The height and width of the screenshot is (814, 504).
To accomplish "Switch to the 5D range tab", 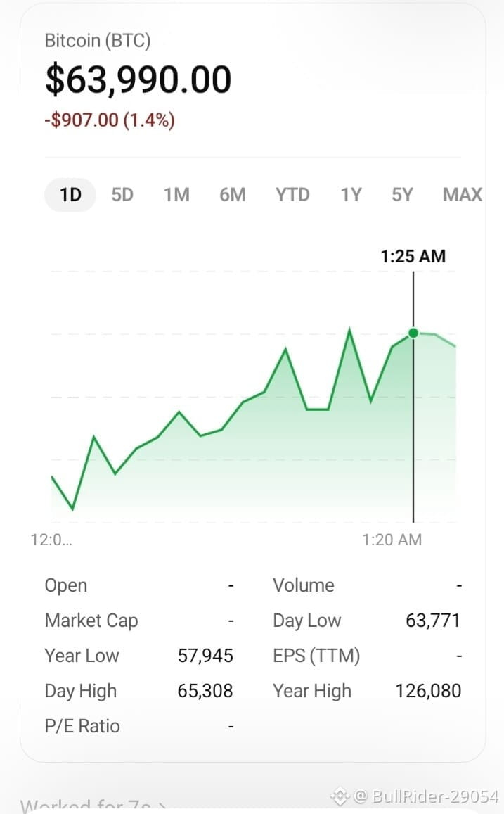I will tap(122, 195).
